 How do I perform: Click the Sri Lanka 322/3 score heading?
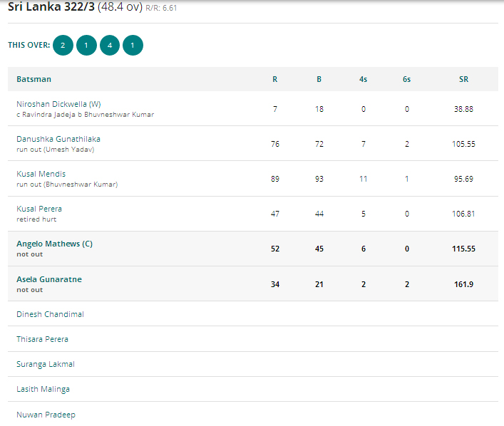(51, 6)
